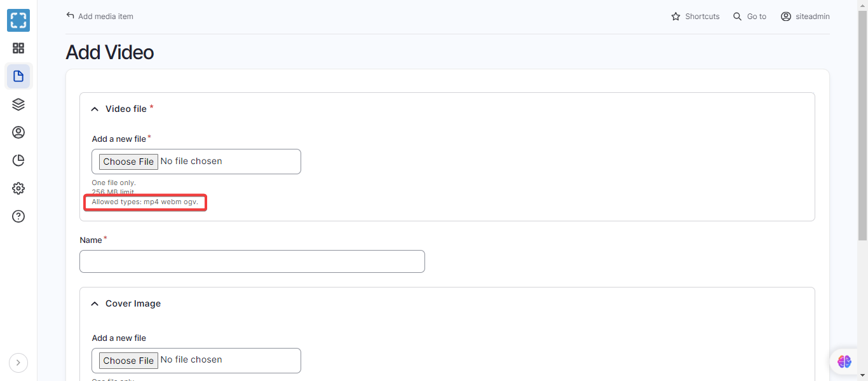Open the brain assistant icon widget

[844, 361]
